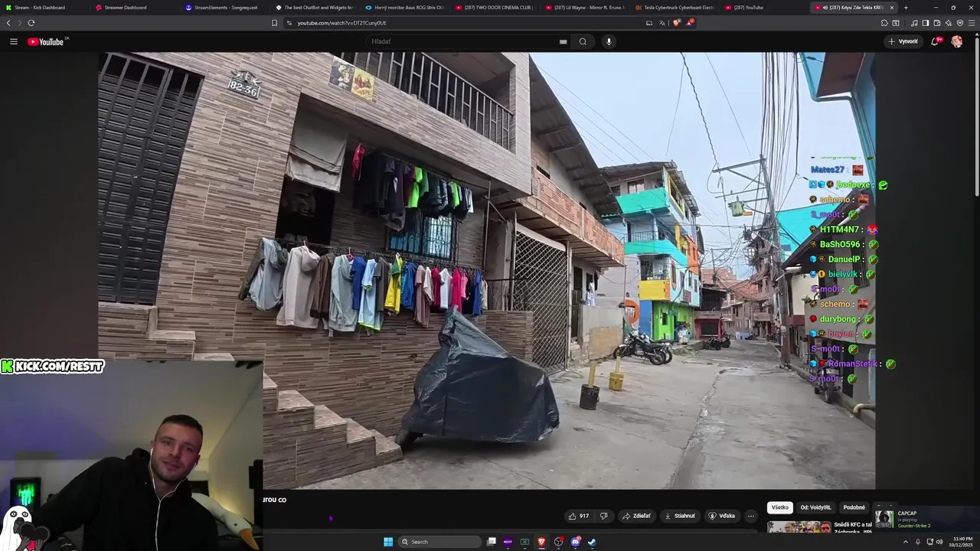This screenshot has width=980, height=551.
Task: Open the taskbar clock 11:40 PM
Action: (961, 542)
